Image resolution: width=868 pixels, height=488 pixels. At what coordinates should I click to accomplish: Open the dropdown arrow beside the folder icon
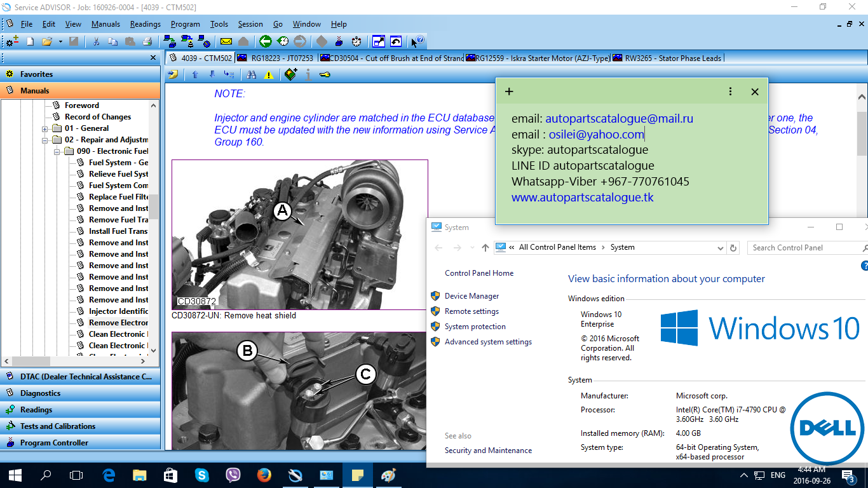pos(60,42)
